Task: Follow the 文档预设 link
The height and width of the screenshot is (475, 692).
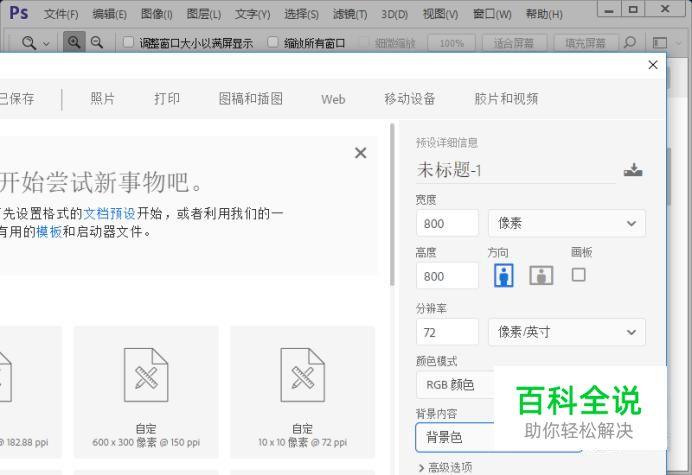Action: pyautogui.click(x=109, y=214)
